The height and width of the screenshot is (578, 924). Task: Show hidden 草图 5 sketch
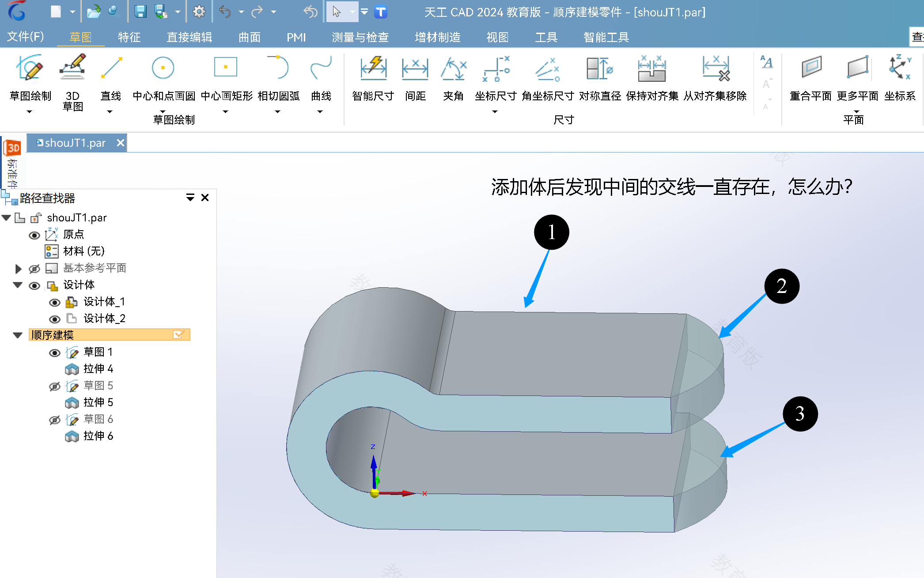54,386
